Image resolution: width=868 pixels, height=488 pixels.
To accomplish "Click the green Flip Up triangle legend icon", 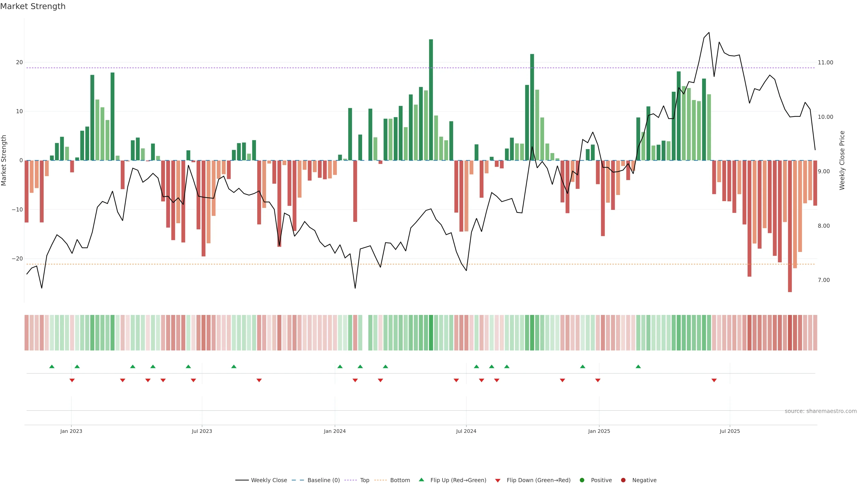I will (x=421, y=480).
